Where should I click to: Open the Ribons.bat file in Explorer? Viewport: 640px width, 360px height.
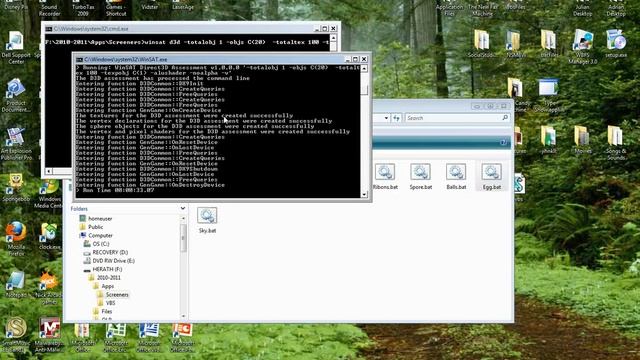tap(385, 176)
